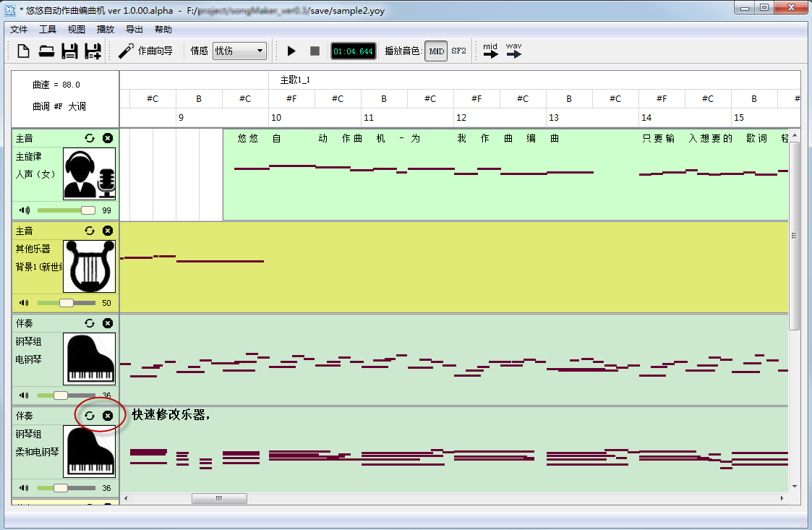Click measure 10 in the ruler
The image size is (812, 530).
pos(276,118)
